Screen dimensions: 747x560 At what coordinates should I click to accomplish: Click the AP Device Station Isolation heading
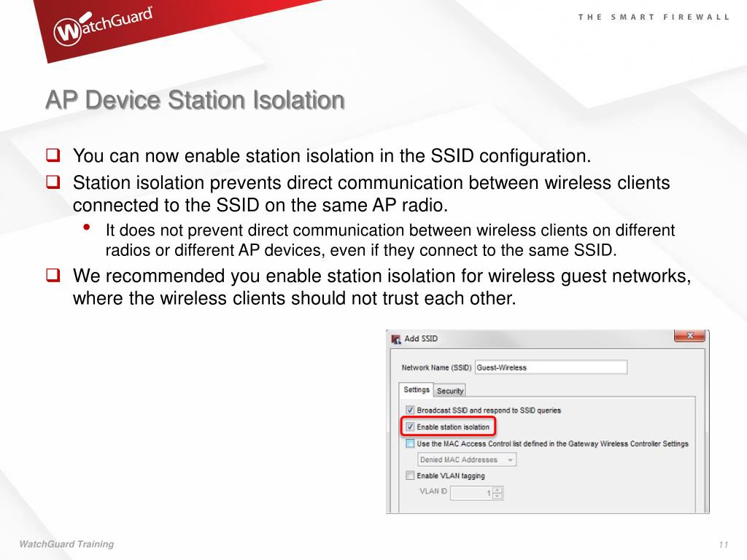195,100
